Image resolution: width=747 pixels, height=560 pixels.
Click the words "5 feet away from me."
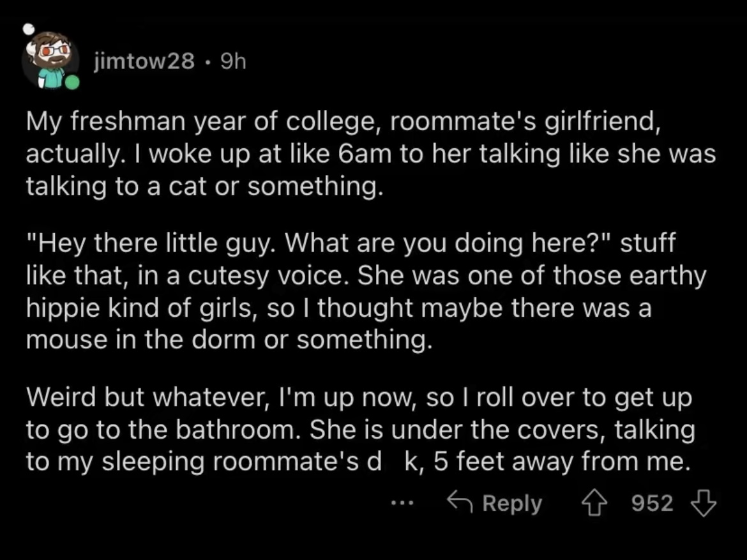(562, 461)
